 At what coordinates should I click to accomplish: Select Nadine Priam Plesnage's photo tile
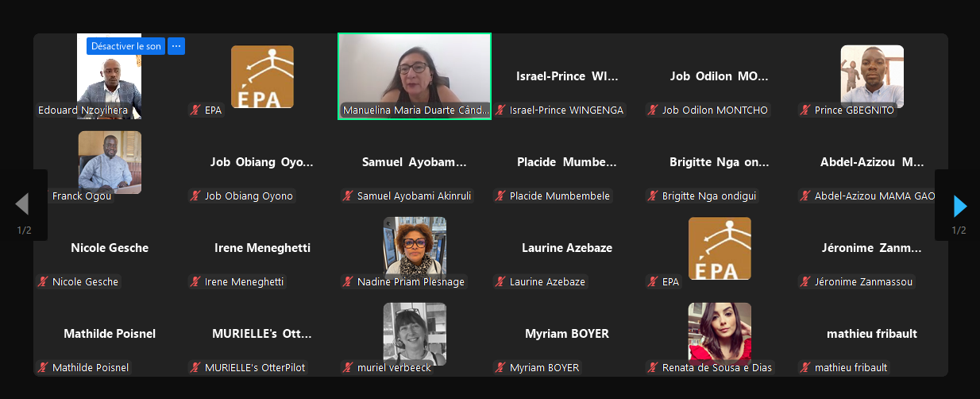pos(415,248)
